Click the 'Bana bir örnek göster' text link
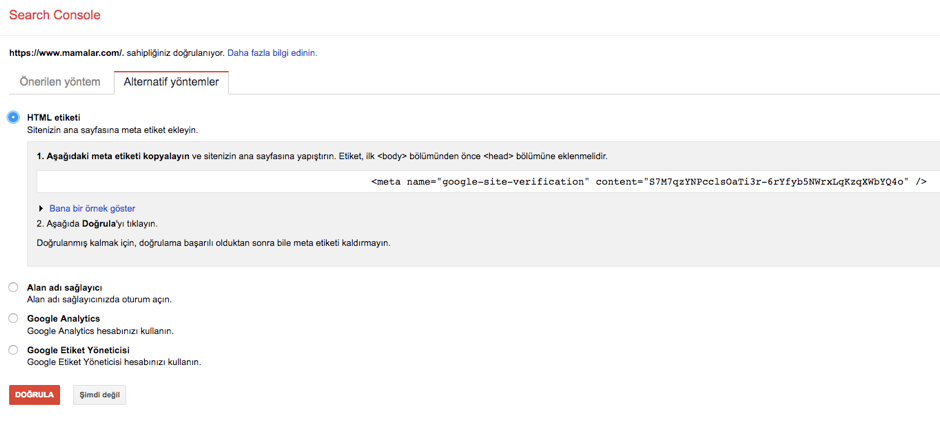This screenshot has height=423, width=940. click(x=92, y=209)
